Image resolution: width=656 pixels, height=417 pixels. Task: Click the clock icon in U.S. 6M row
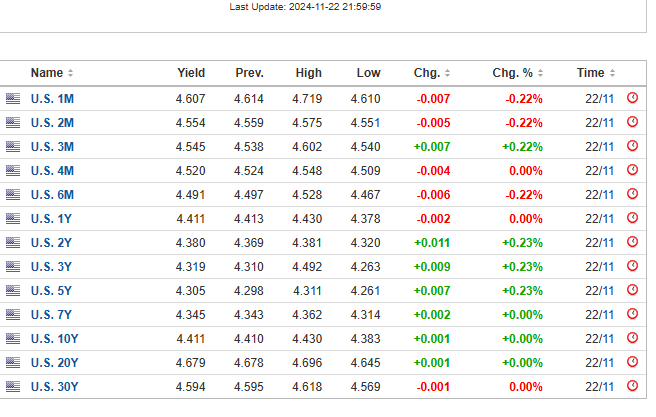tap(632, 194)
